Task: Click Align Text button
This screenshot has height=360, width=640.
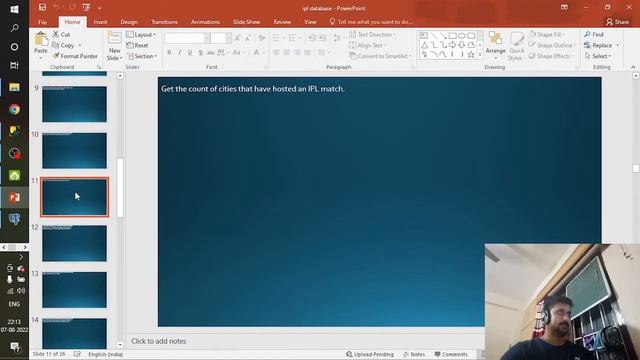Action: (367, 45)
